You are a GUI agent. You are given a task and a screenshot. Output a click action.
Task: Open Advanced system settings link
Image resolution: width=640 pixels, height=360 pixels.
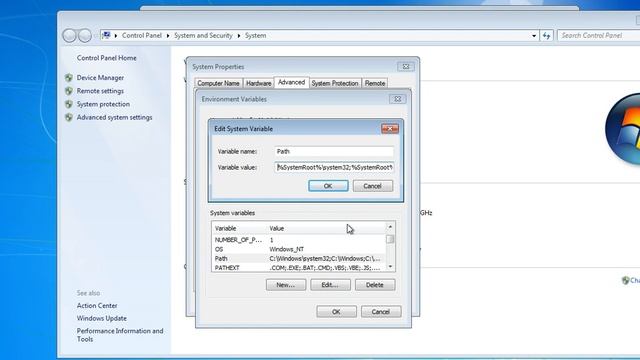pos(114,117)
